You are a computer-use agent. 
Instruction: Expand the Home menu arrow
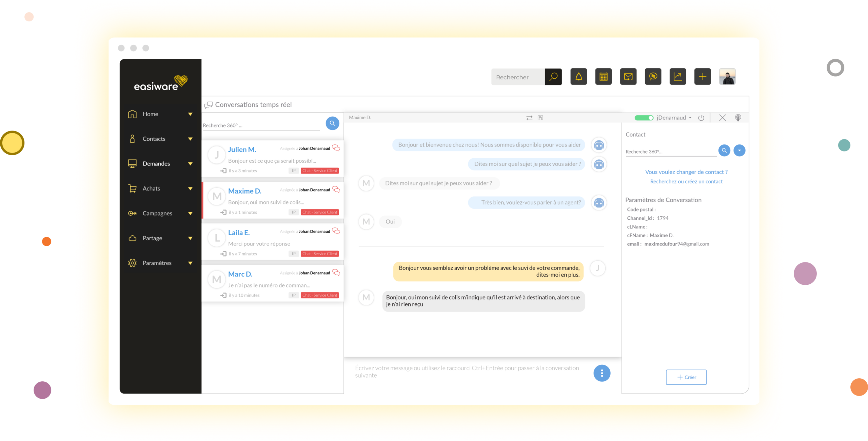click(x=190, y=114)
